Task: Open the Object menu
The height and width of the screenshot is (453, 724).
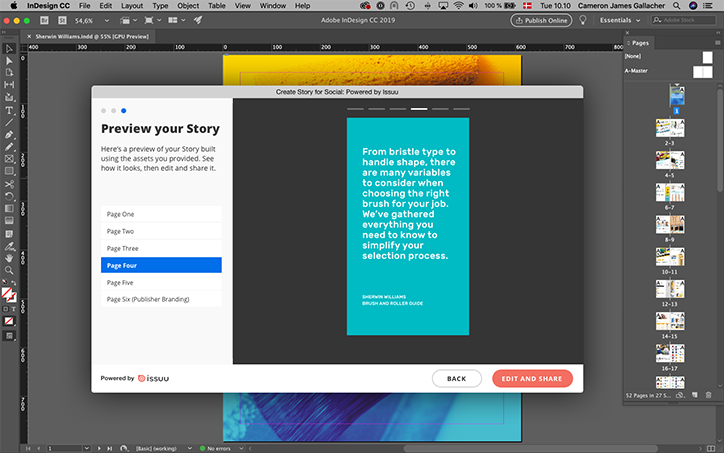Action: pos(188,6)
